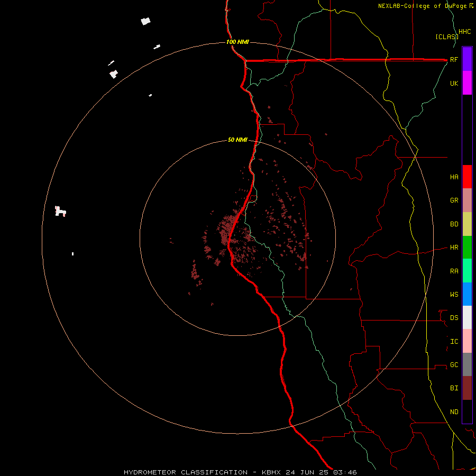Select the yellow BD legend swatch

coord(467,224)
